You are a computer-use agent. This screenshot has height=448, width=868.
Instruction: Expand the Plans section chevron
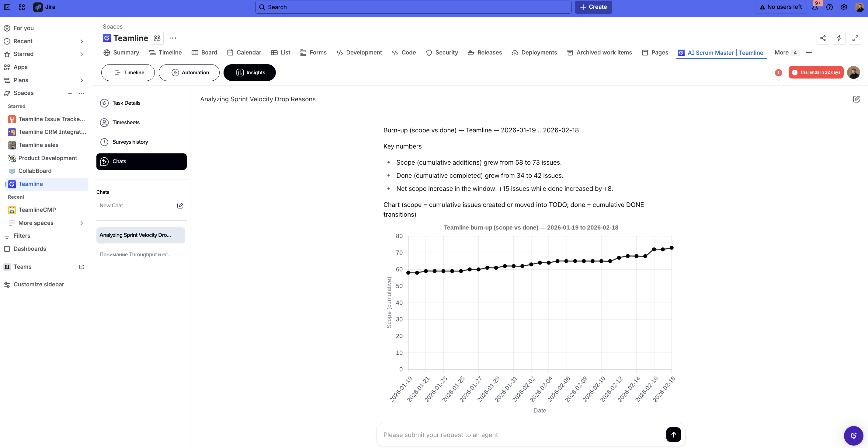coord(82,80)
